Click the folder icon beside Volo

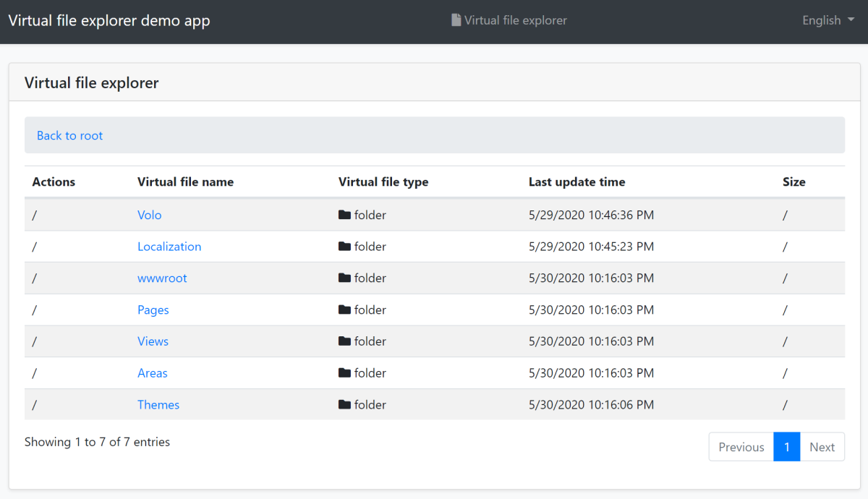345,215
